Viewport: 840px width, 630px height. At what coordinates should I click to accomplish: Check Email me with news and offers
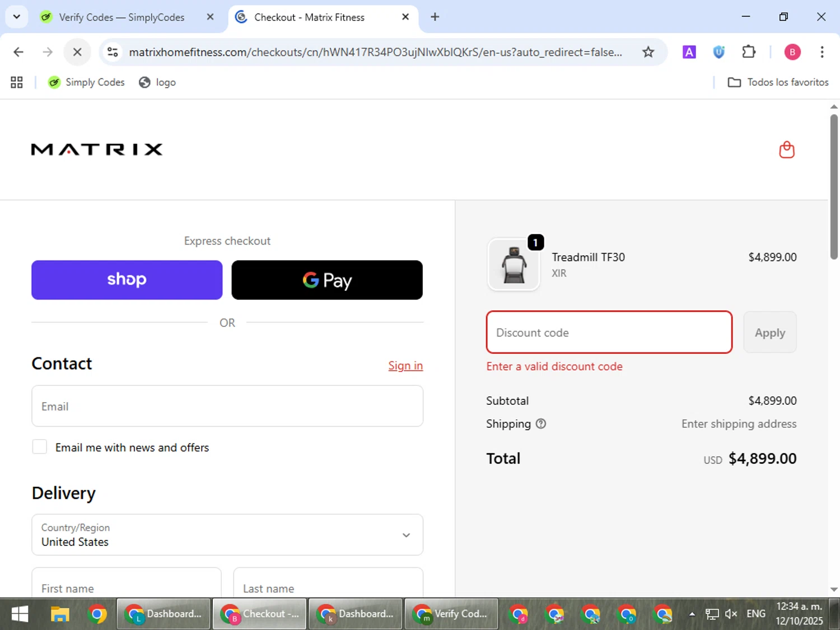click(x=40, y=447)
